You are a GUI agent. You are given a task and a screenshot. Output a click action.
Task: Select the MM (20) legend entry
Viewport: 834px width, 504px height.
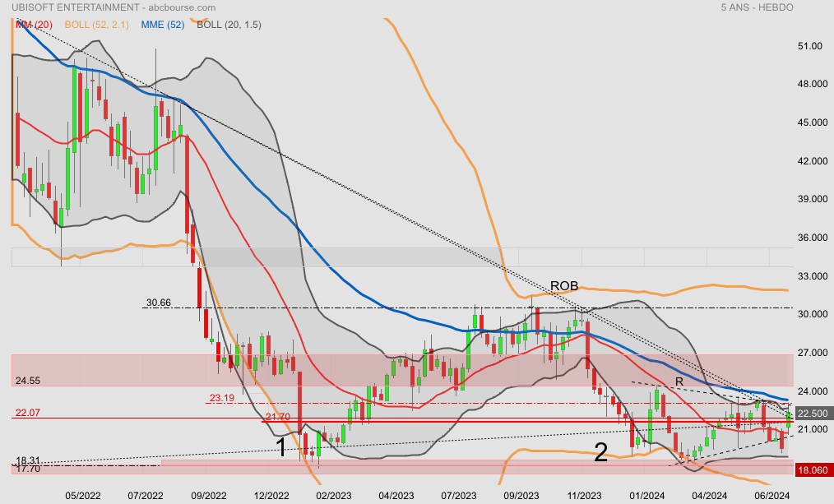(x=34, y=25)
